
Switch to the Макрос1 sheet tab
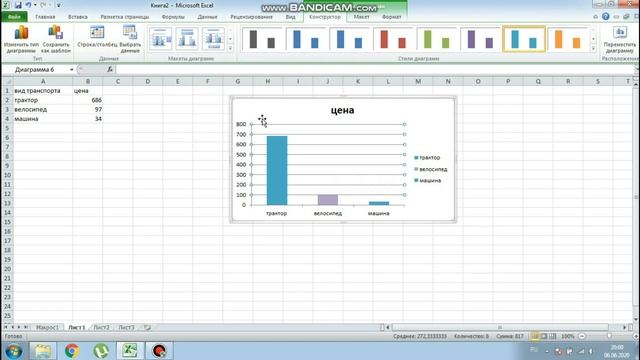pos(47,327)
